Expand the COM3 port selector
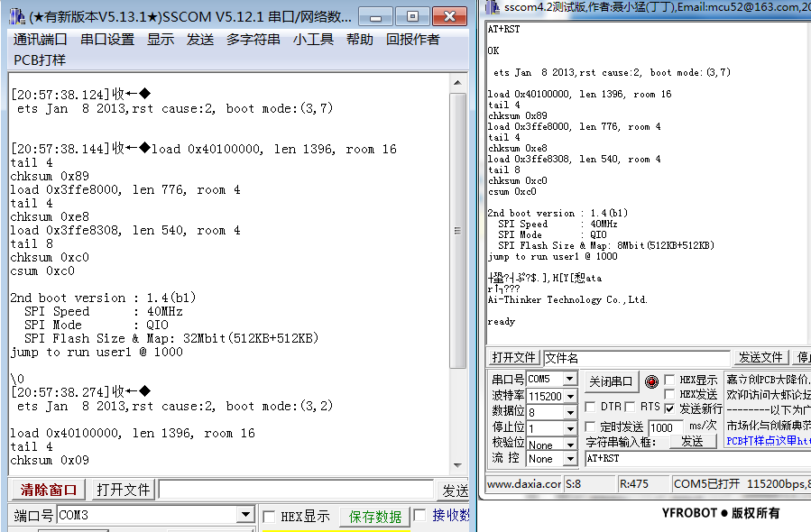 tap(244, 516)
